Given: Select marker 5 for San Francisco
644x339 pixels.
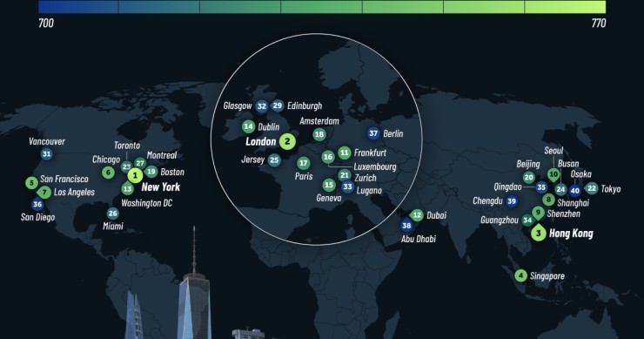Looking at the screenshot, I should pyautogui.click(x=31, y=183).
